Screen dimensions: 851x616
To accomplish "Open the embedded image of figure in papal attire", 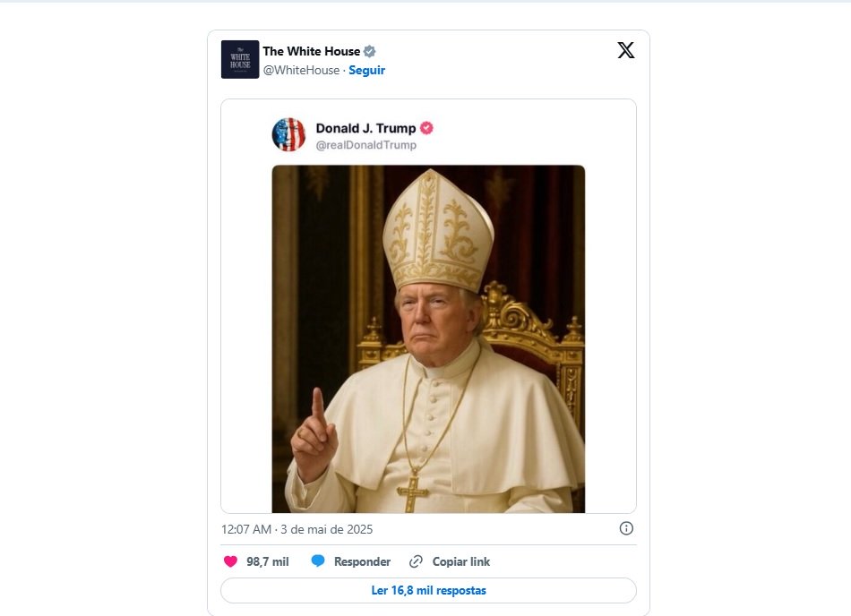I will click(x=428, y=338).
